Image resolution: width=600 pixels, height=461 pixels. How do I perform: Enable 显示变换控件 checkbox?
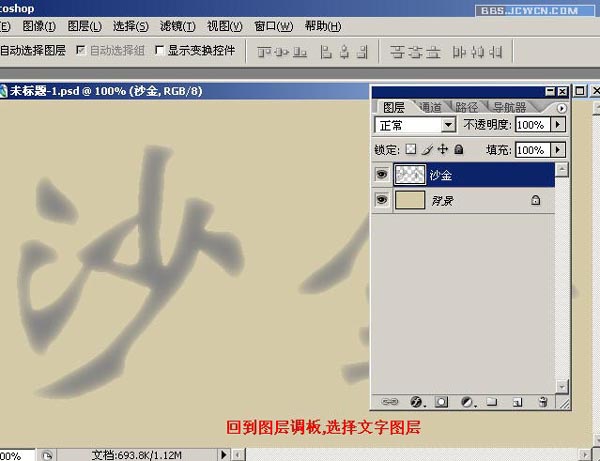tap(159, 50)
